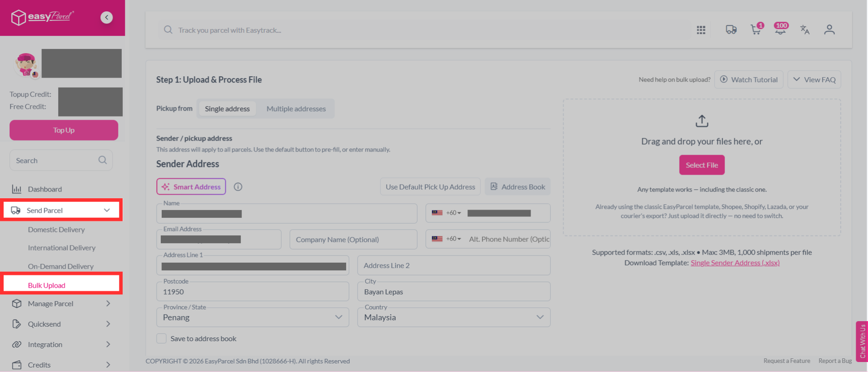Open International Delivery submenu item
The width and height of the screenshot is (868, 372).
pos(62,248)
